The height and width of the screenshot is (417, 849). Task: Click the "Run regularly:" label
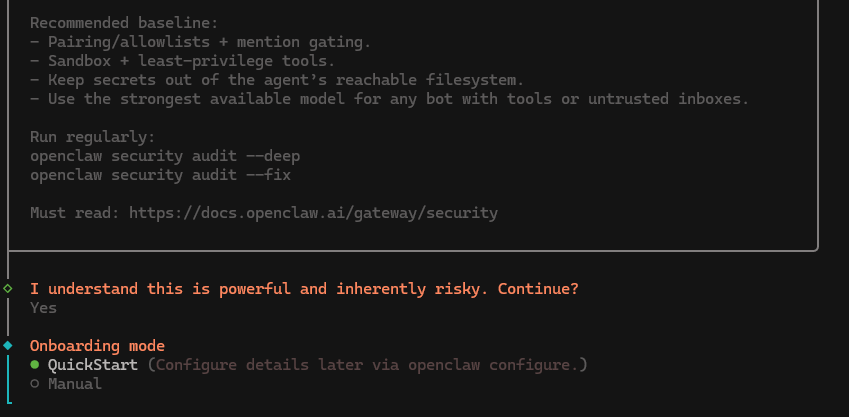(x=92, y=137)
